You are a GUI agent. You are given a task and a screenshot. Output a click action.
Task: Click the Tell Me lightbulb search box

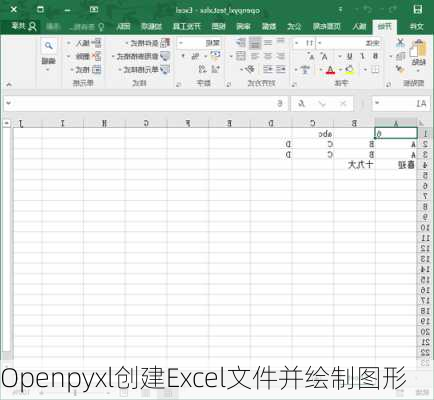coord(87,27)
